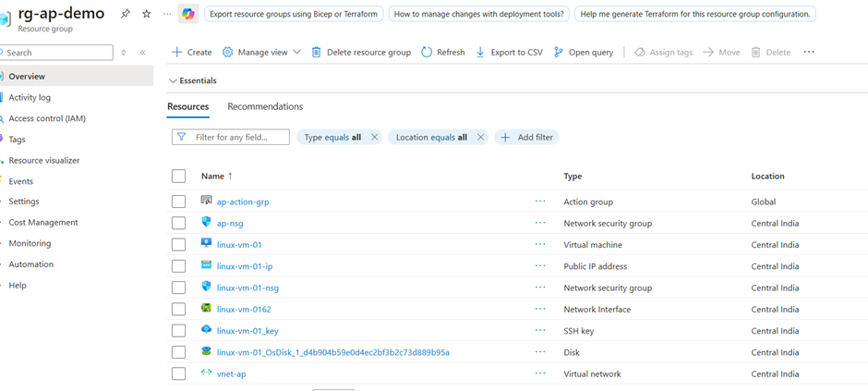
Task: Tick the select-all checkbox in the header
Action: pos(178,177)
